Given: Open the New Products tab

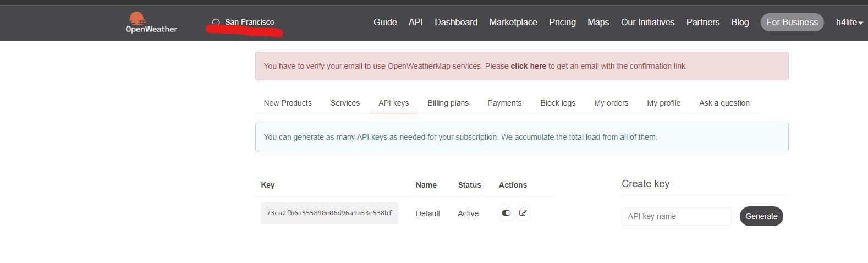Looking at the screenshot, I should click(287, 103).
